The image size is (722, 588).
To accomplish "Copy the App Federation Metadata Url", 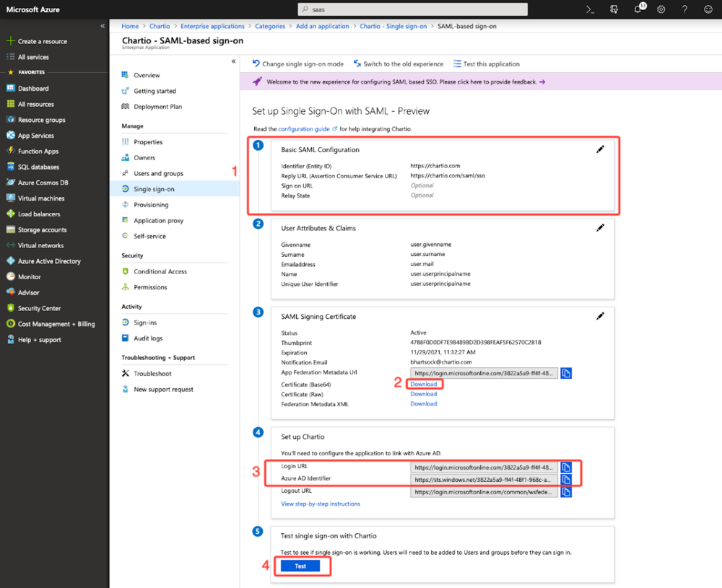I will [x=566, y=373].
